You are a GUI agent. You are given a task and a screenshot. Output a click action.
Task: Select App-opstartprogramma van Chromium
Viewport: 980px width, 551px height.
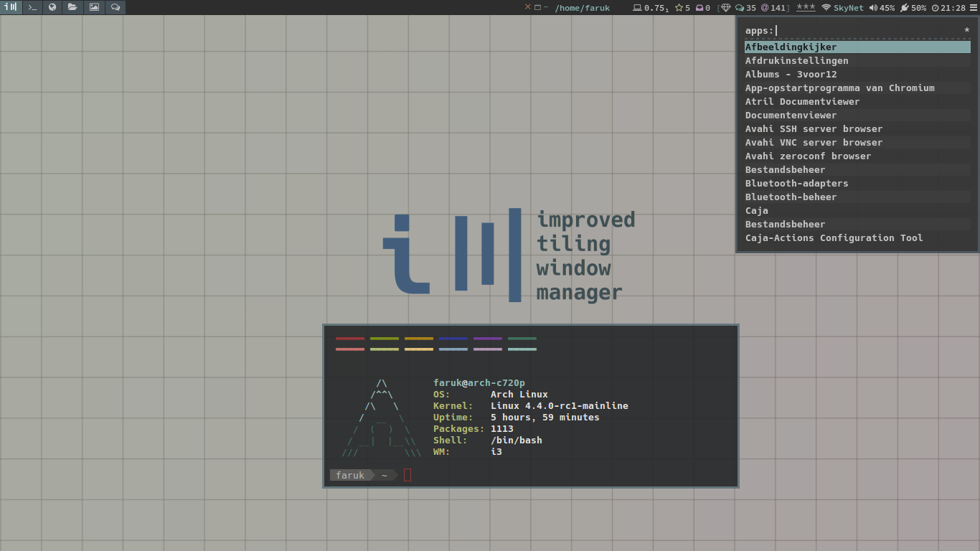point(857,88)
